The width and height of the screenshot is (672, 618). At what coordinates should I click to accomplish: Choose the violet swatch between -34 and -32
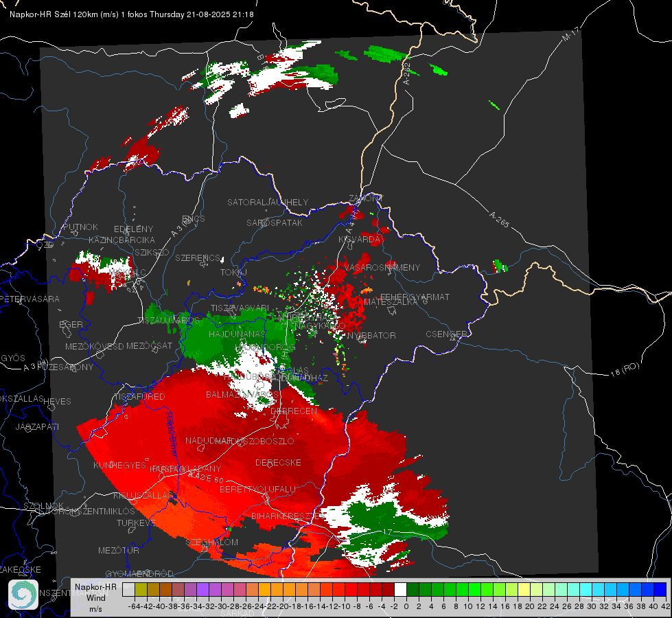pos(202,589)
